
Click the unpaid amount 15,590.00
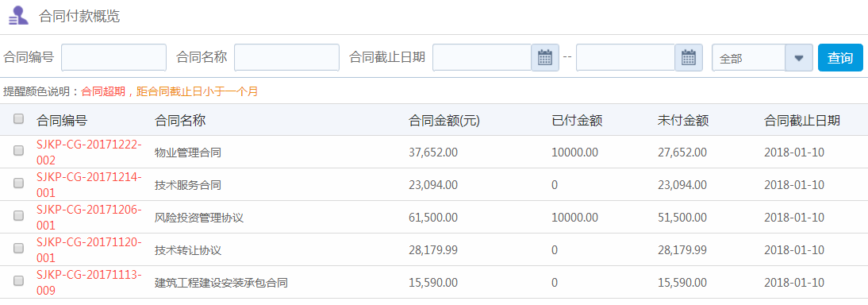pos(682,283)
